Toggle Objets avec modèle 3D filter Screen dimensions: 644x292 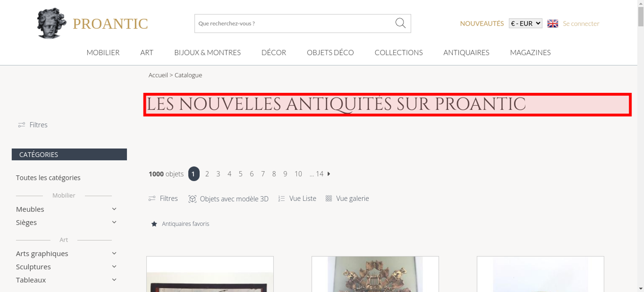(228, 199)
